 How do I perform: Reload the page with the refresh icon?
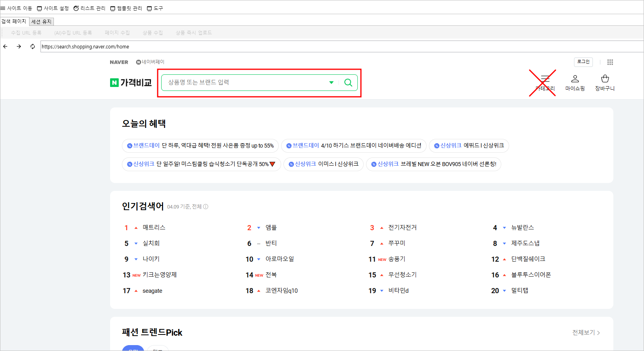click(33, 46)
